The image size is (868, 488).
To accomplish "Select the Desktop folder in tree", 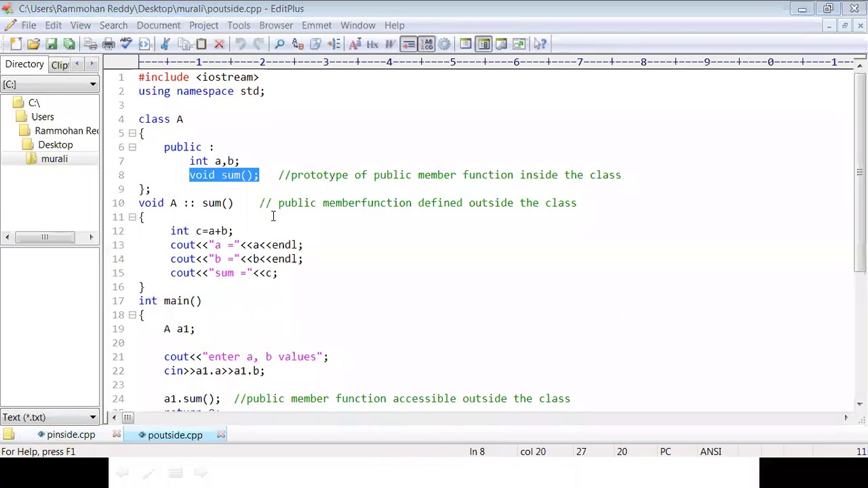I will click(x=55, y=144).
